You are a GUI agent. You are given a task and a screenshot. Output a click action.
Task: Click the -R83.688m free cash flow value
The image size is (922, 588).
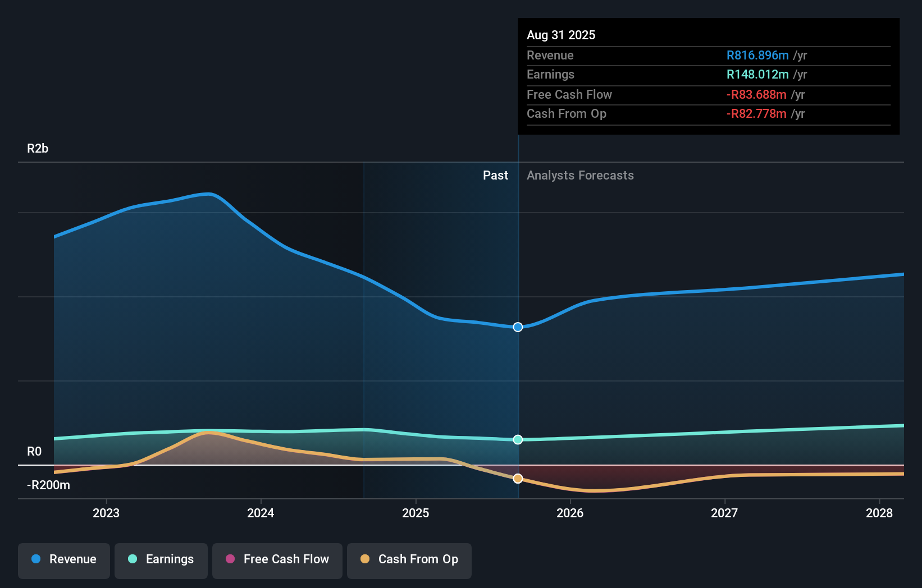tap(756, 95)
